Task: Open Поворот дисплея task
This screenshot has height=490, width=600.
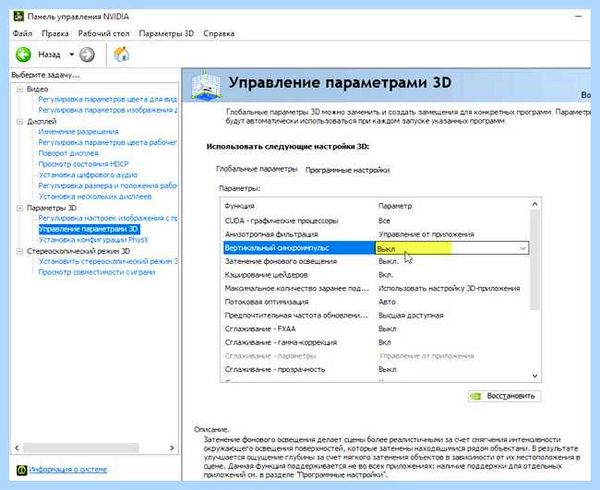Action: coord(68,153)
